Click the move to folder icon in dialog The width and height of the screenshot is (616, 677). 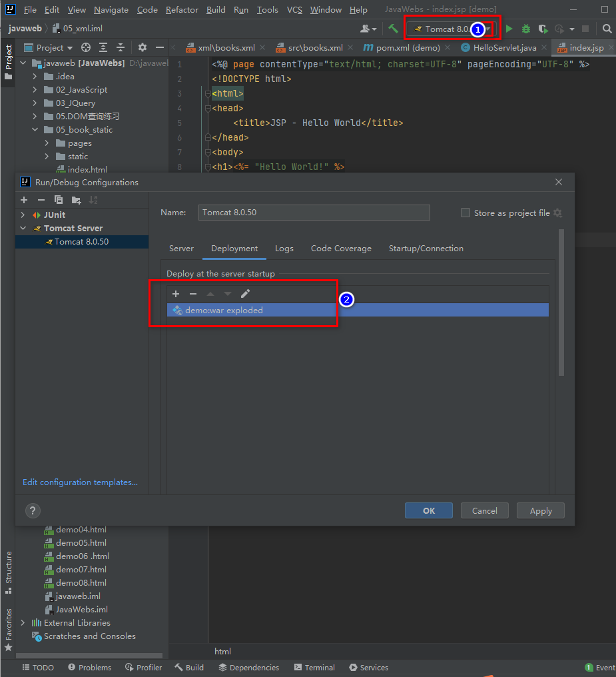[x=77, y=200]
